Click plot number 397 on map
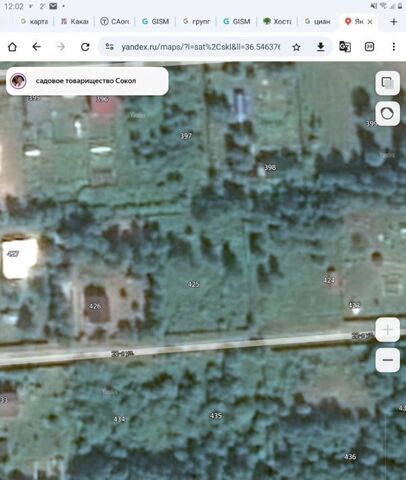Screen dimensions: 406x480 [x=186, y=136]
